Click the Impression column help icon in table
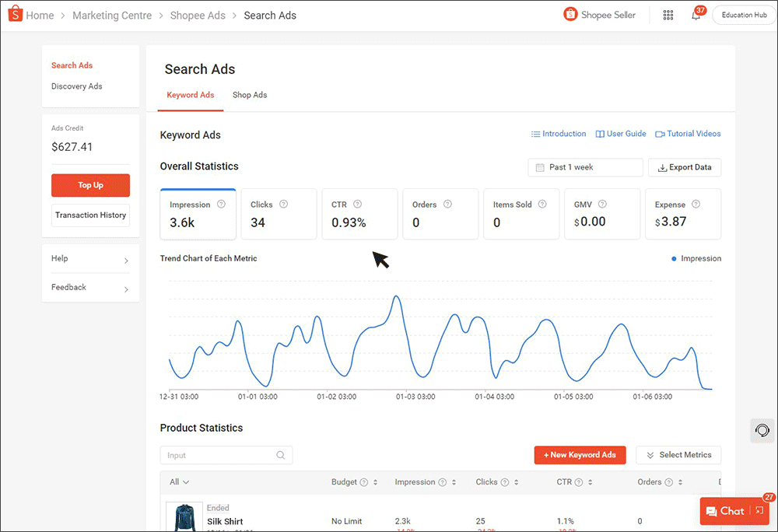The width and height of the screenshot is (778, 532). pos(442,482)
